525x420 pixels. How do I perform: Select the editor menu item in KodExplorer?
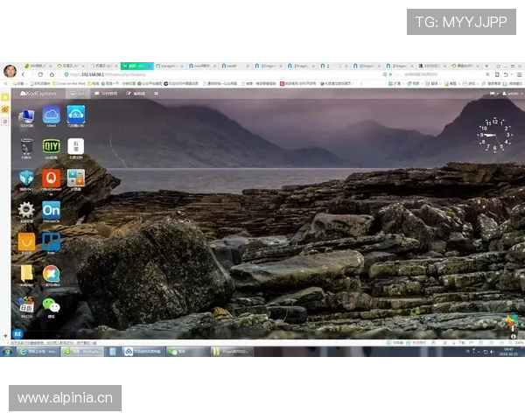[x=136, y=93]
